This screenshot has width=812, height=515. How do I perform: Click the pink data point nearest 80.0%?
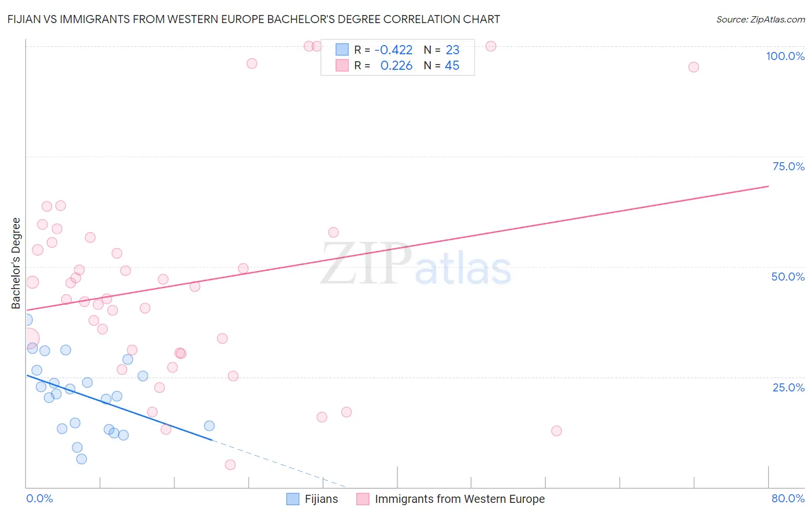[694, 67]
